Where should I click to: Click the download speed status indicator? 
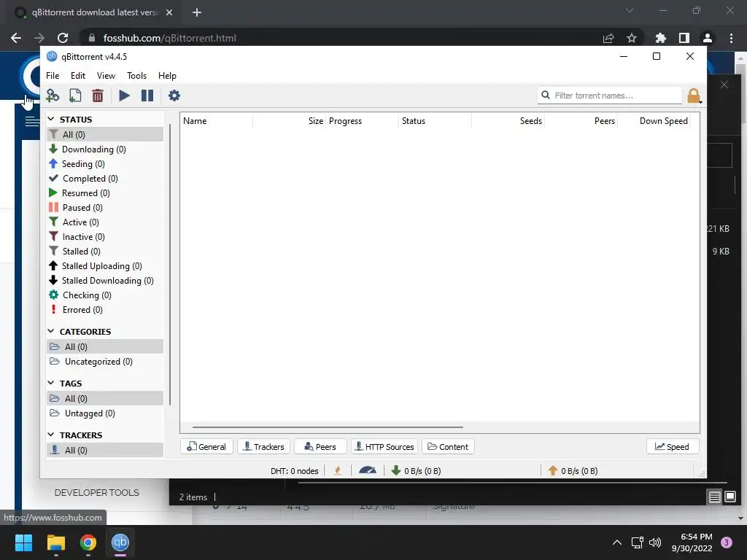[416, 471]
